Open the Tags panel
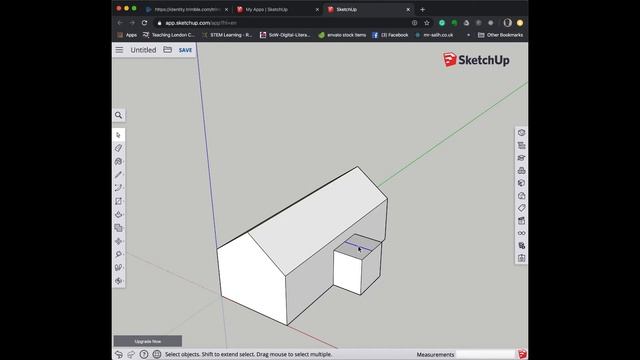The image size is (640, 360). click(x=521, y=208)
